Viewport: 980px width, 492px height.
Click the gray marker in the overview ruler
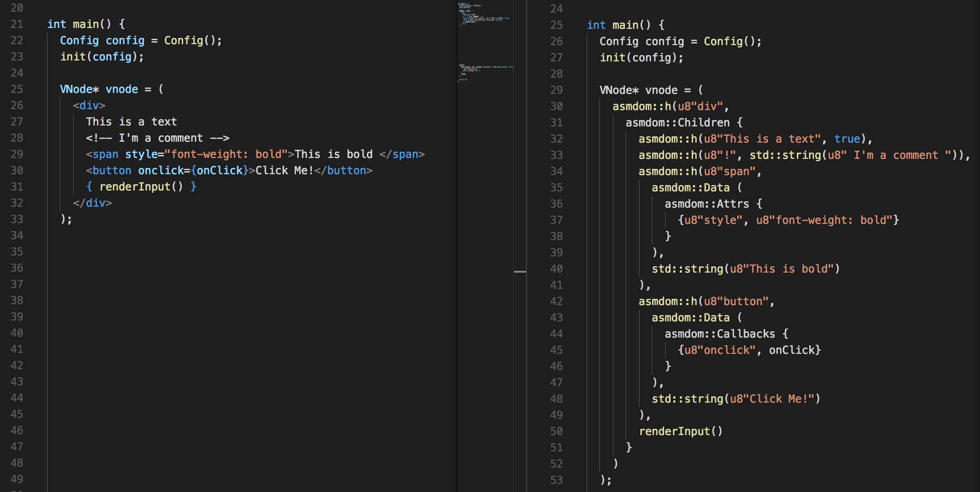coord(520,272)
